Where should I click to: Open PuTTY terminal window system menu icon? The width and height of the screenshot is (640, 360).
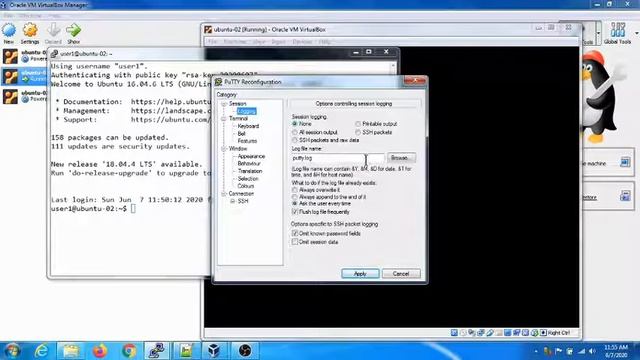coord(54,54)
